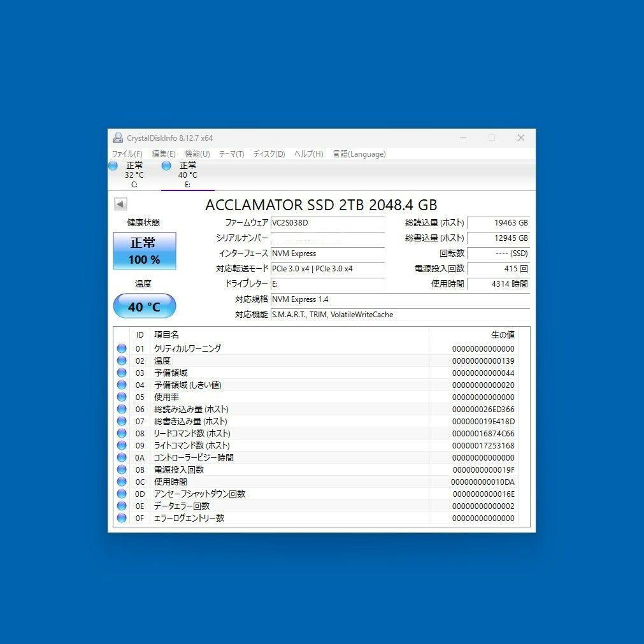Open the 機能(U) menu

pyautogui.click(x=197, y=154)
